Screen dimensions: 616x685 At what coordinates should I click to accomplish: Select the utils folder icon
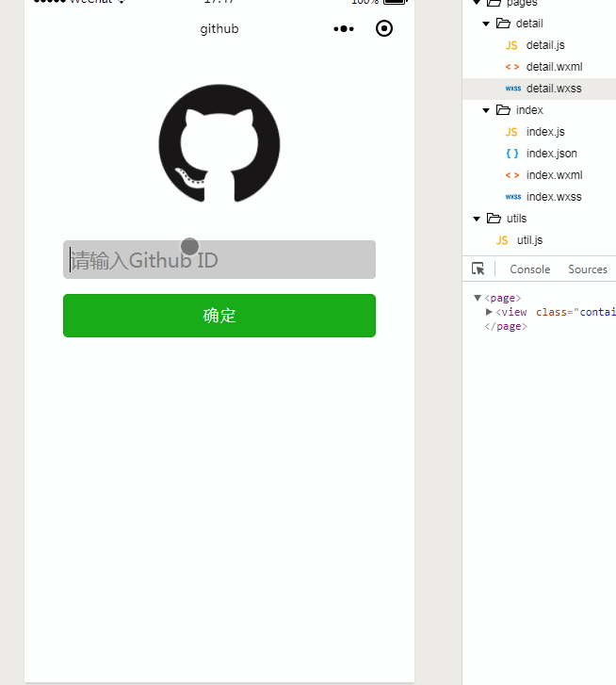point(494,218)
